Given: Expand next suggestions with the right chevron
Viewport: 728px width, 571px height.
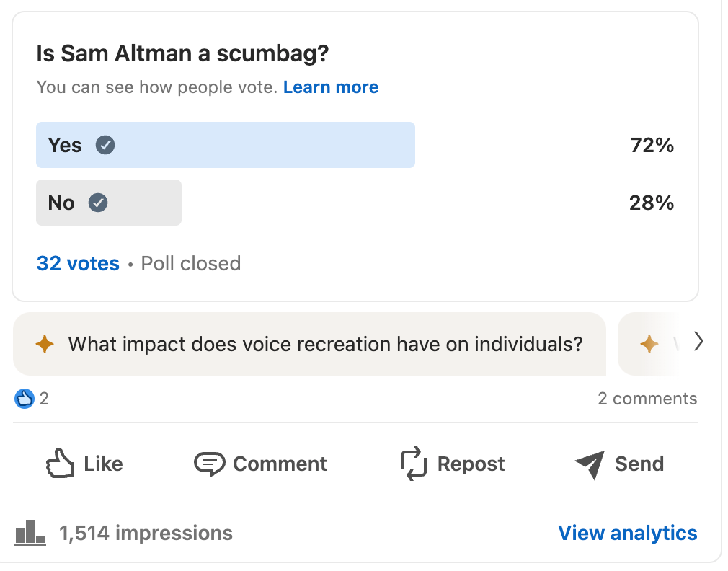Looking at the screenshot, I should point(698,341).
